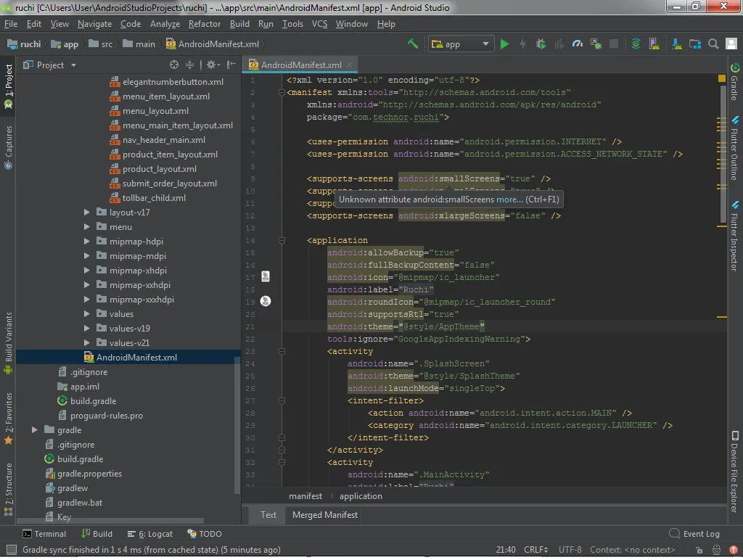Image resolution: width=743 pixels, height=560 pixels.
Task: Select build.gradle under the app module
Action: tap(93, 401)
